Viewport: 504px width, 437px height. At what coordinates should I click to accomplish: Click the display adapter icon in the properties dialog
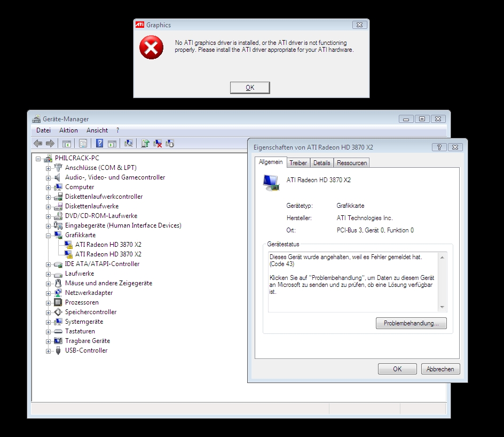click(x=271, y=182)
